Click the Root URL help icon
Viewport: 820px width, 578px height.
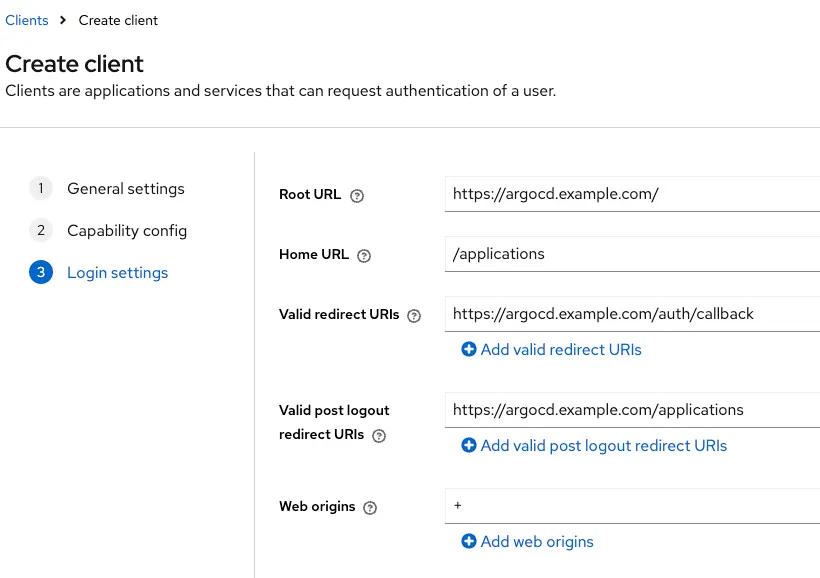coord(357,196)
